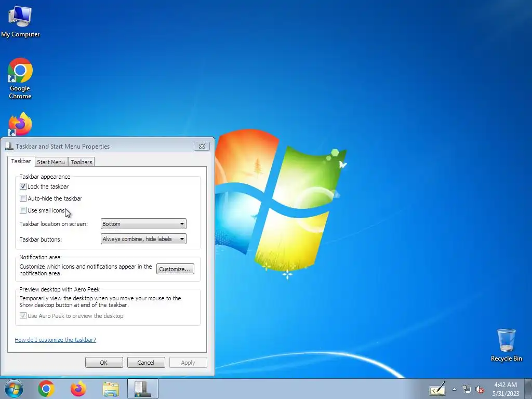Click the Show desktop strip at the taskbar end
Viewport: 532px width, 399px height.
(x=528, y=389)
